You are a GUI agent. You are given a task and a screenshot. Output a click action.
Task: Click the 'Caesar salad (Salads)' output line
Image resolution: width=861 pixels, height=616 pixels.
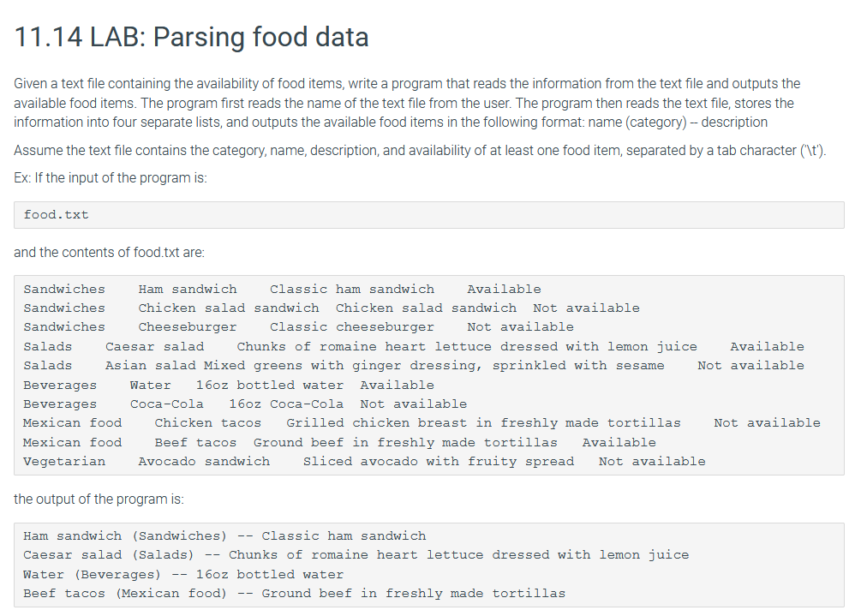coord(356,555)
